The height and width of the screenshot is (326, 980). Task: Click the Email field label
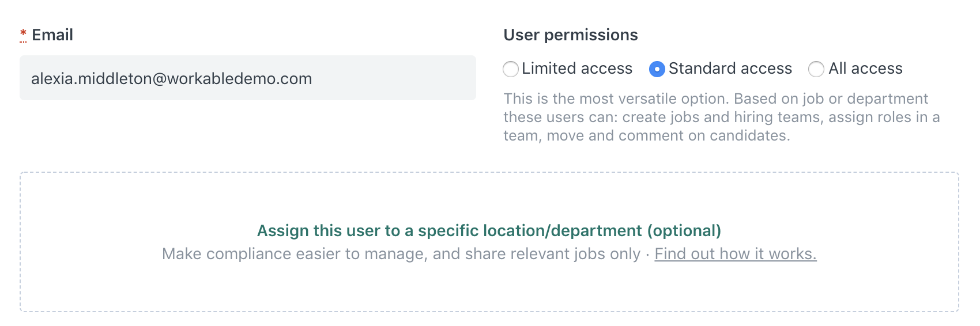click(x=52, y=35)
